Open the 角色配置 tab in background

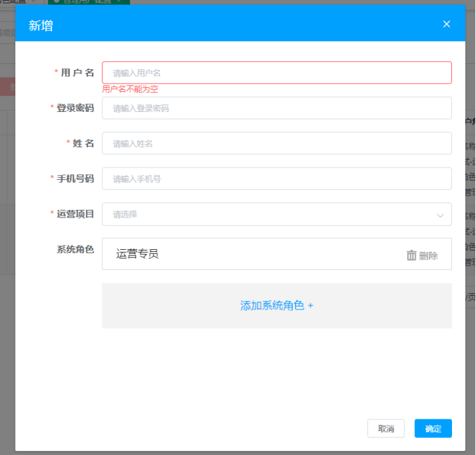tap(14, 1)
